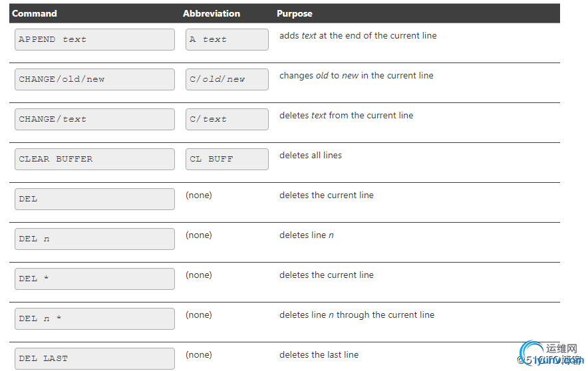
Task: Select the CL BUFF abbreviation box
Action: (227, 159)
